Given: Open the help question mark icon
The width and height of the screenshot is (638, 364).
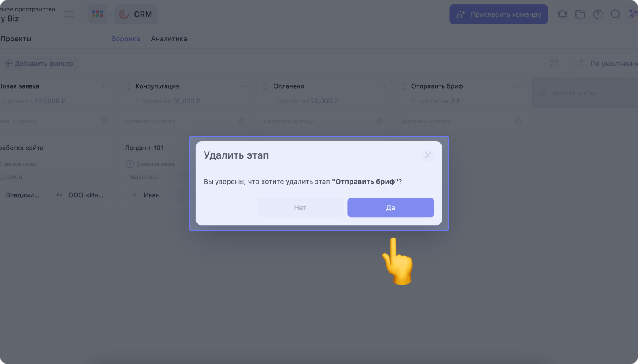Looking at the screenshot, I should 598,14.
